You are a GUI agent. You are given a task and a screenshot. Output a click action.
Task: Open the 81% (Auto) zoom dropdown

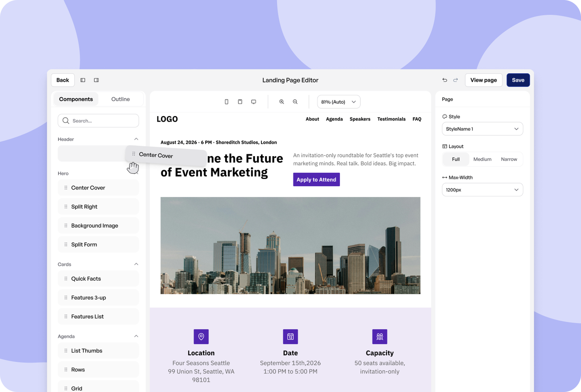339,102
